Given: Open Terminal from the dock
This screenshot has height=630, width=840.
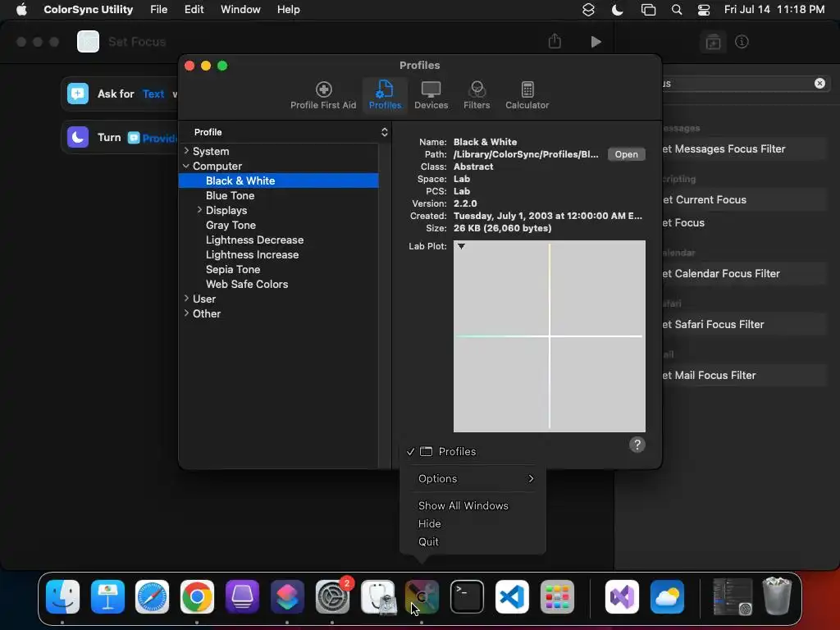Looking at the screenshot, I should coord(467,596).
